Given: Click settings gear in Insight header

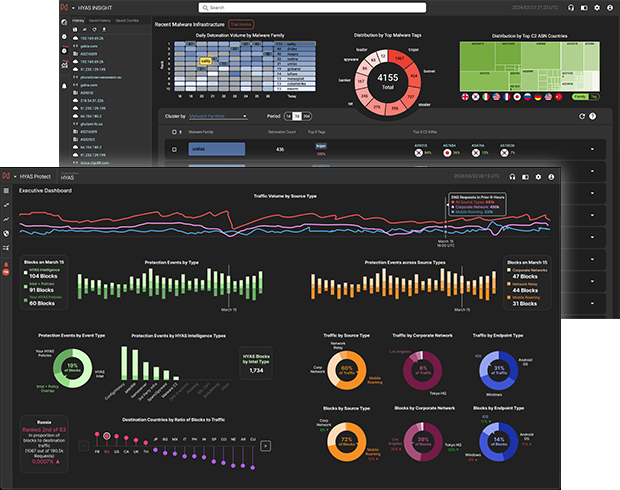Looking at the screenshot, I should click(x=597, y=8).
